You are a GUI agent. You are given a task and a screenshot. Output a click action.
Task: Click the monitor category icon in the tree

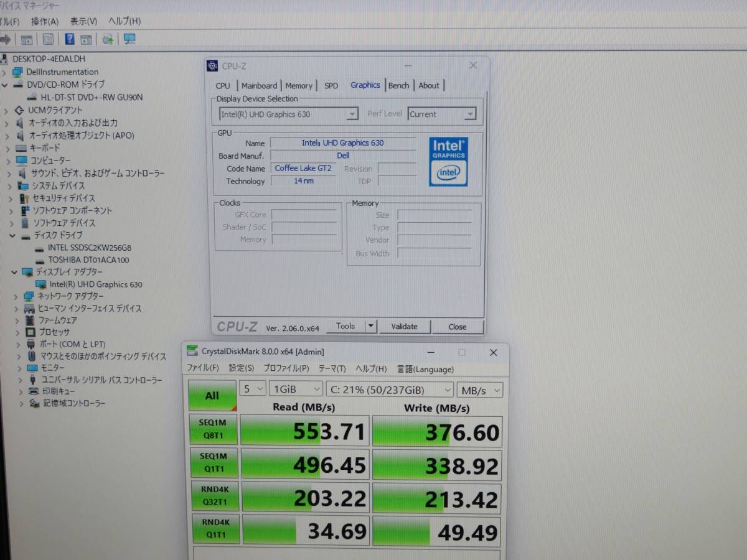[x=32, y=368]
